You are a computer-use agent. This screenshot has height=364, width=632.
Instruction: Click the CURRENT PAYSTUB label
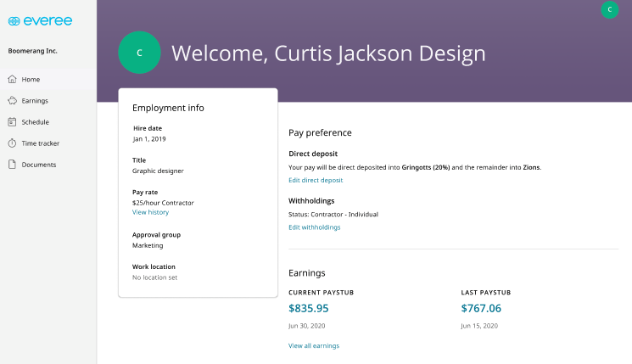coord(322,293)
